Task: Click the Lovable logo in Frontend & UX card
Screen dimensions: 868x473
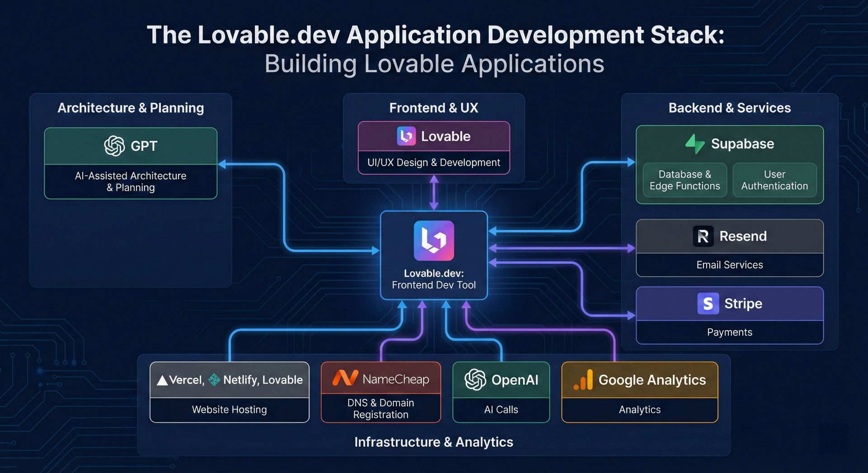Action: pyautogui.click(x=406, y=136)
